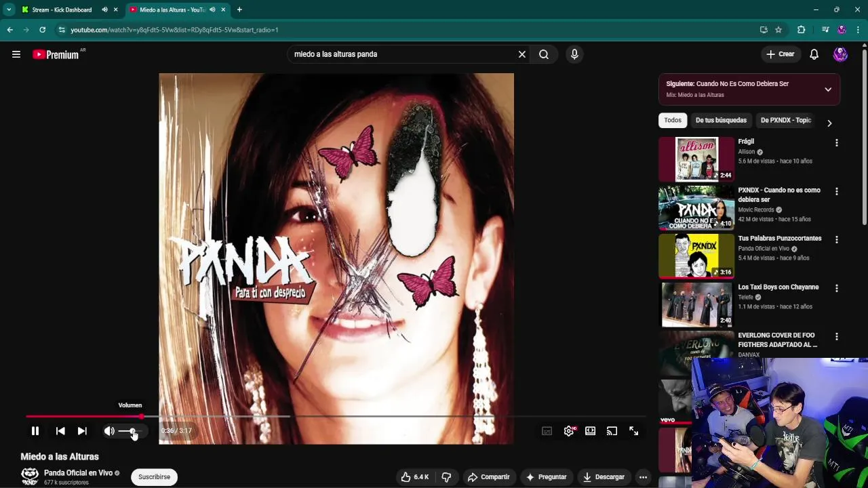Viewport: 868px width, 488px height.
Task: Subscribe with the Suscribirse button
Action: click(x=154, y=477)
